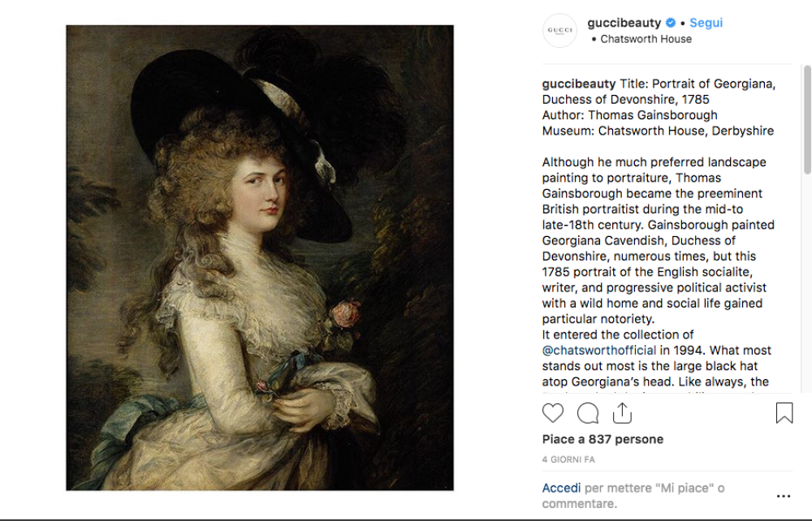The width and height of the screenshot is (812, 521).
Task: Open the three-dot more options menu
Action: pos(783,496)
